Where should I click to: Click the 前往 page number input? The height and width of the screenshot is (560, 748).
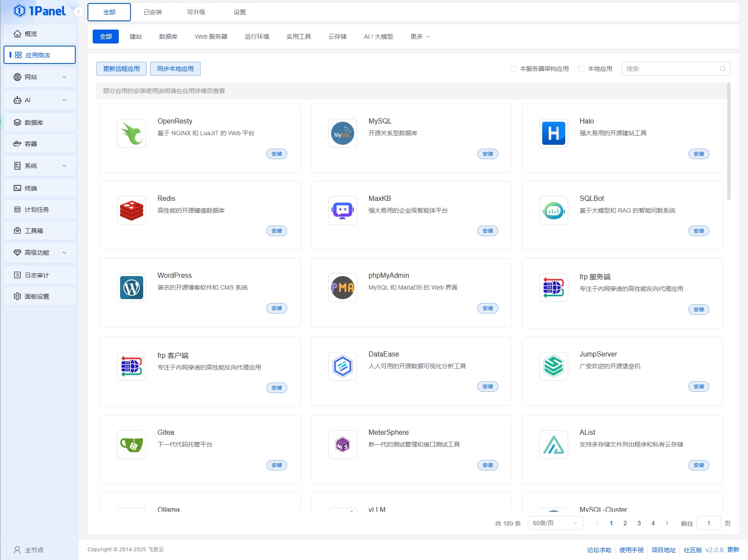pos(708,523)
